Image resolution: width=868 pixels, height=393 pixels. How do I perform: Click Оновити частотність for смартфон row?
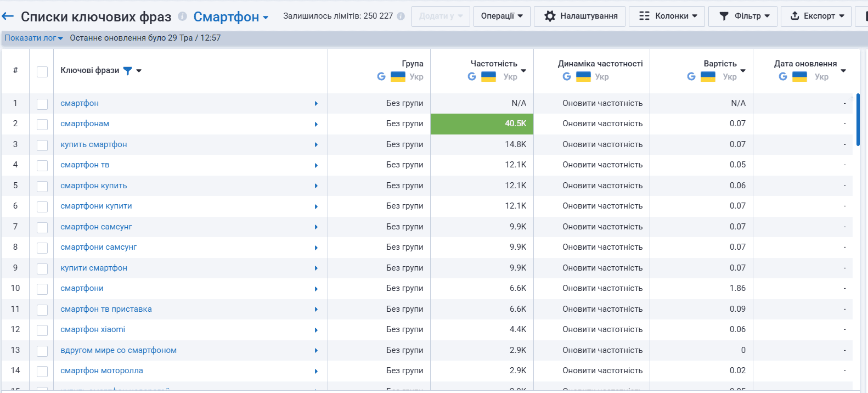(602, 103)
